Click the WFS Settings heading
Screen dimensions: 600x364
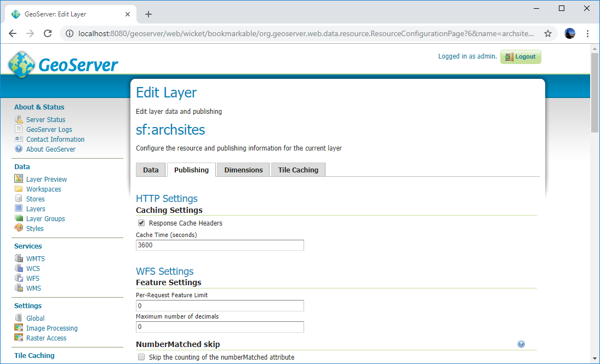[164, 271]
